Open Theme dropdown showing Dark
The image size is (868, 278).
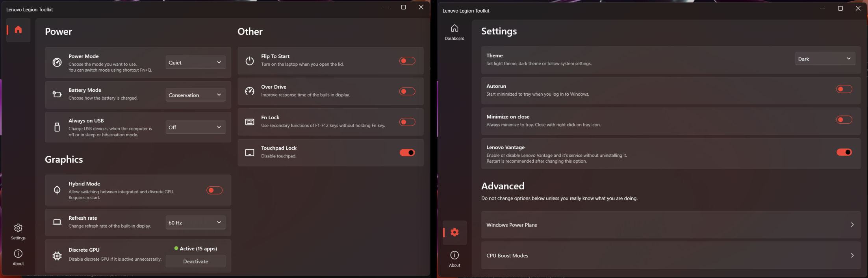825,59
